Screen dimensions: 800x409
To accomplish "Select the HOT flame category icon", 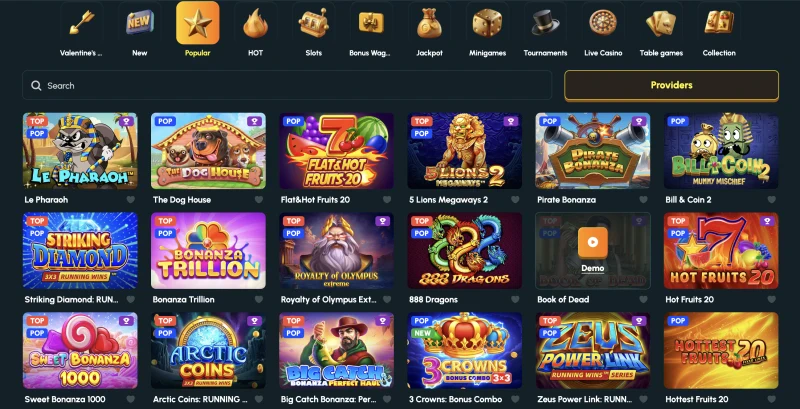I will (256, 23).
